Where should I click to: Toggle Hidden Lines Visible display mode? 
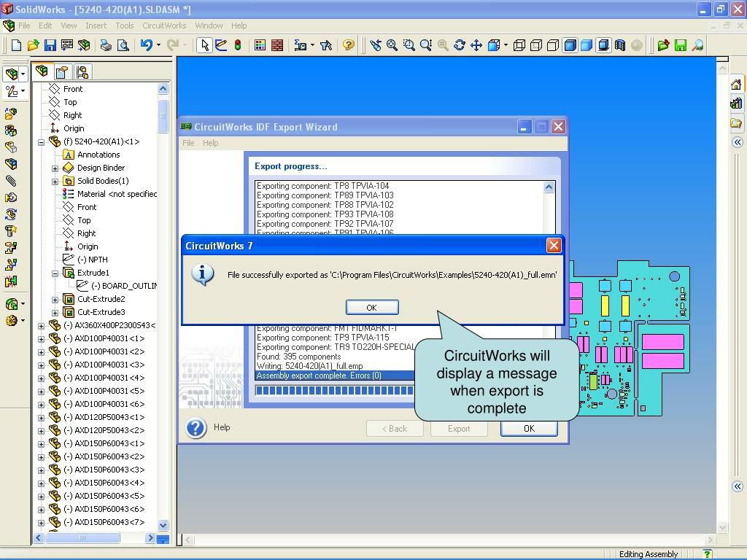click(x=536, y=45)
